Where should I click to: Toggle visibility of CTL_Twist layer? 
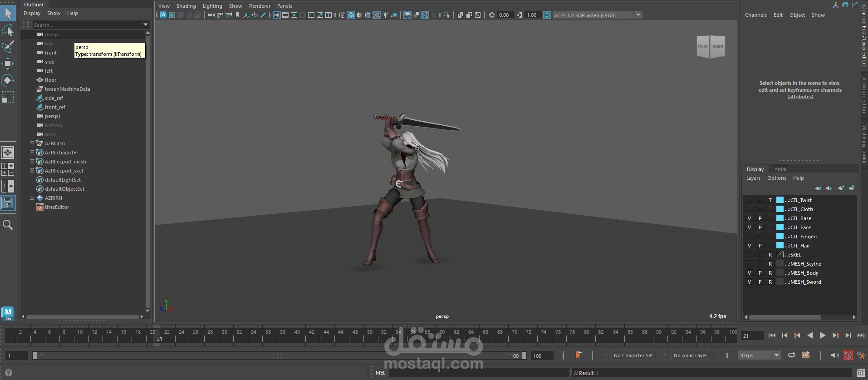pyautogui.click(x=749, y=200)
